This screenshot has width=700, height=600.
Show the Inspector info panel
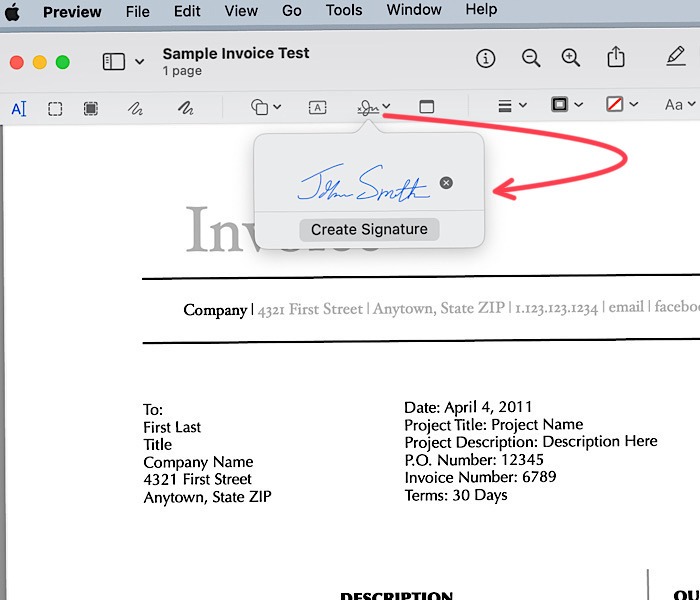486,59
